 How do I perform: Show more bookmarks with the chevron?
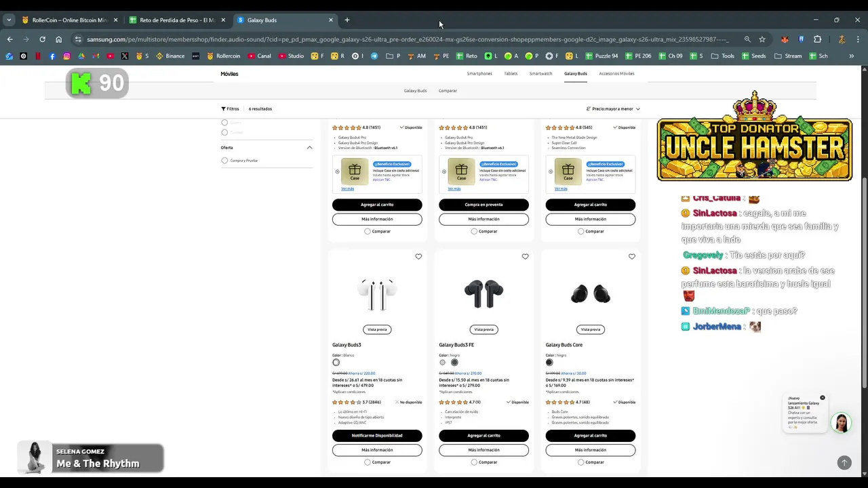coord(852,56)
